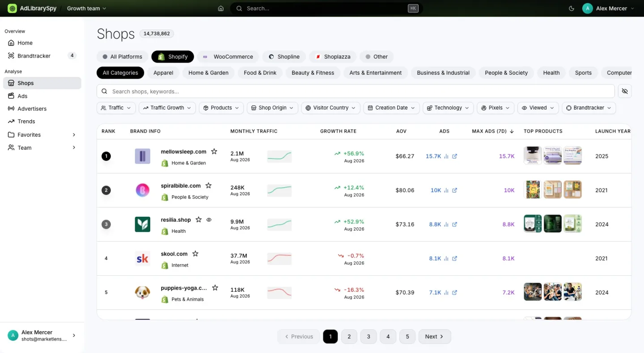Open the Traffic Growth filter dropdown

pos(167,108)
